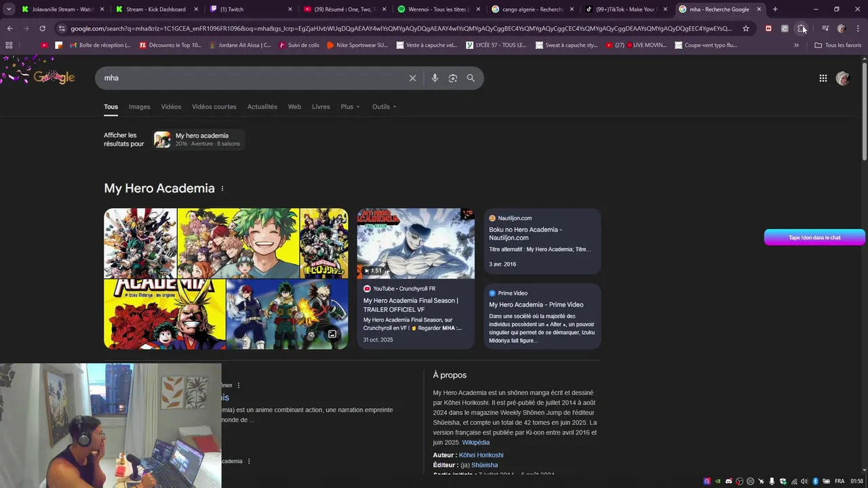Switch to the Actualités tab
Image resolution: width=868 pixels, height=488 pixels.
pyautogui.click(x=262, y=106)
